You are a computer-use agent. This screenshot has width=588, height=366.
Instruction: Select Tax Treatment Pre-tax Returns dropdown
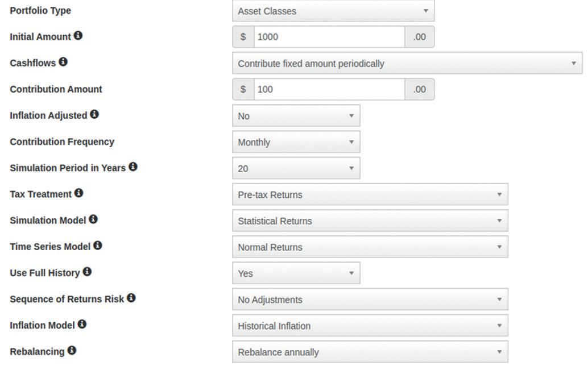(x=370, y=194)
